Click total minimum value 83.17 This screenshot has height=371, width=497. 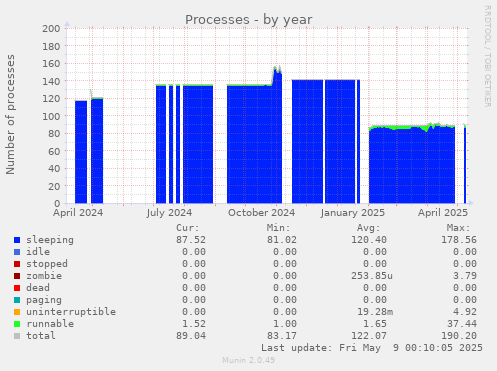pyautogui.click(x=282, y=336)
